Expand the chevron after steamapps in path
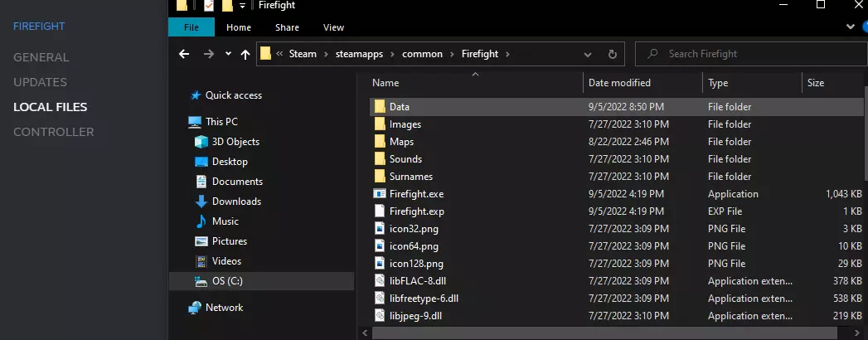This screenshot has width=868, height=340. coord(393,54)
